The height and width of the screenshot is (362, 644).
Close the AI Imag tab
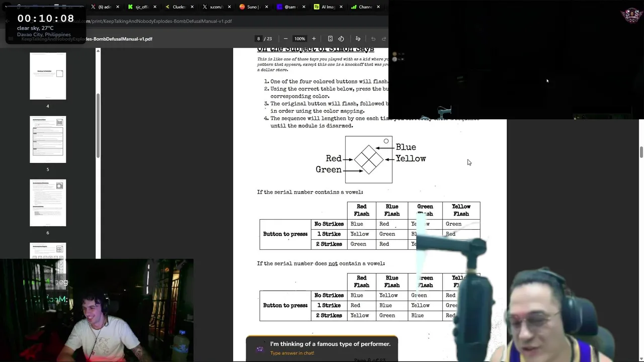click(x=341, y=7)
